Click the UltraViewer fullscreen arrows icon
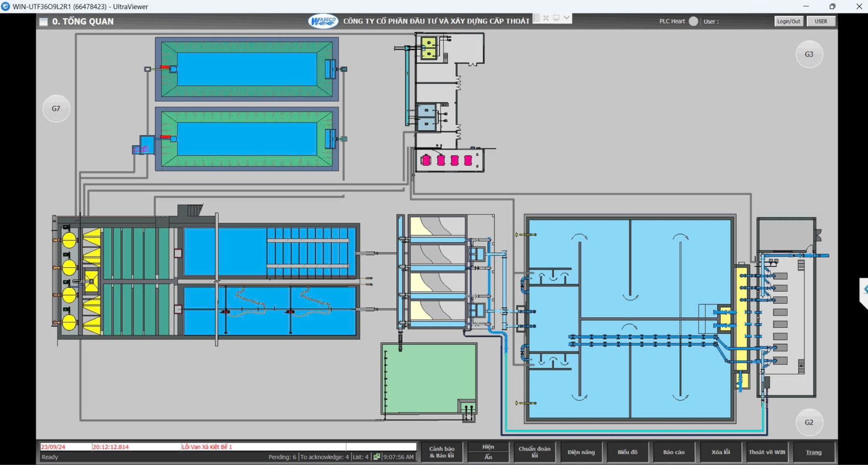The image size is (868, 465). click(x=546, y=18)
